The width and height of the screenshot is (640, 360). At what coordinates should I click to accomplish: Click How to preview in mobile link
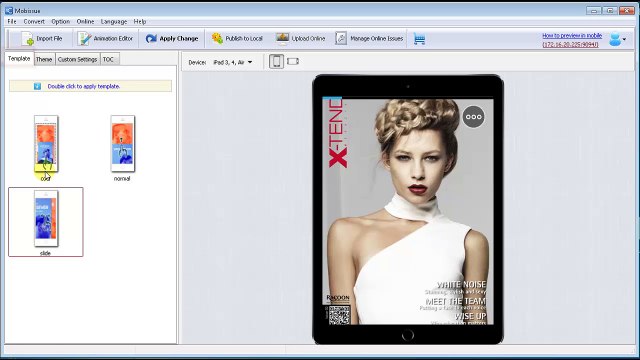tap(572, 36)
